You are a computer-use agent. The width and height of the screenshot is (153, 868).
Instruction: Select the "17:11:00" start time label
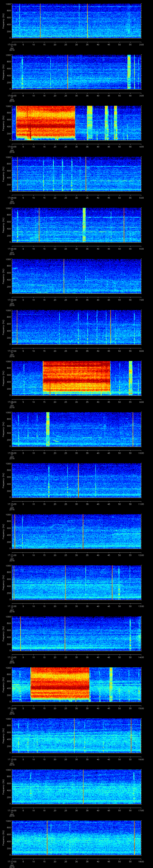click(12, 555)
